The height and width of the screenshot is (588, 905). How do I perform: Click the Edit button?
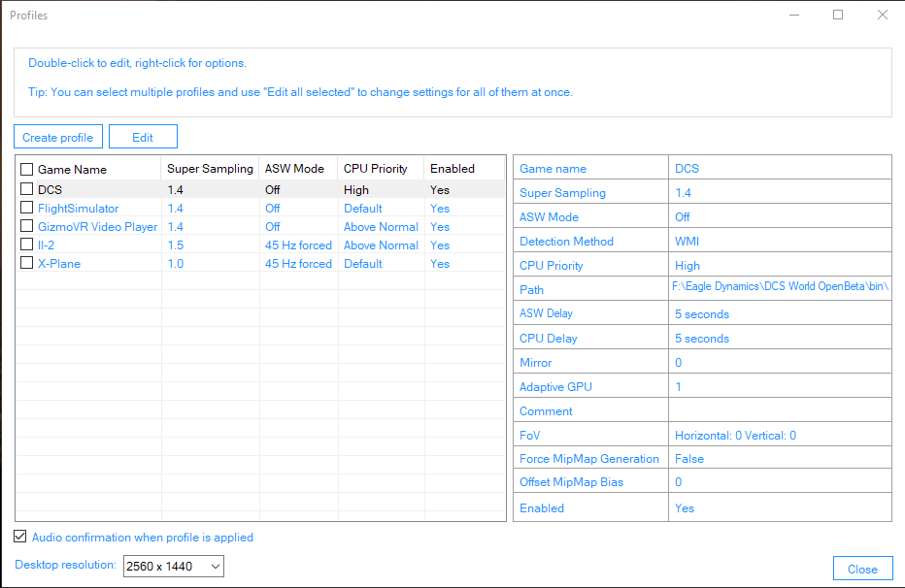coord(143,137)
